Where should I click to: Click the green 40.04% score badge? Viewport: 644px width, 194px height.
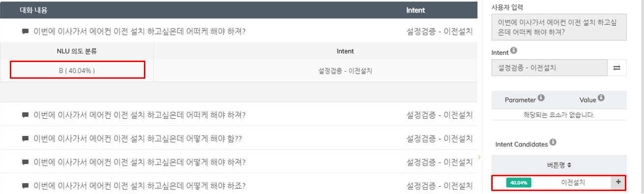(x=519, y=183)
